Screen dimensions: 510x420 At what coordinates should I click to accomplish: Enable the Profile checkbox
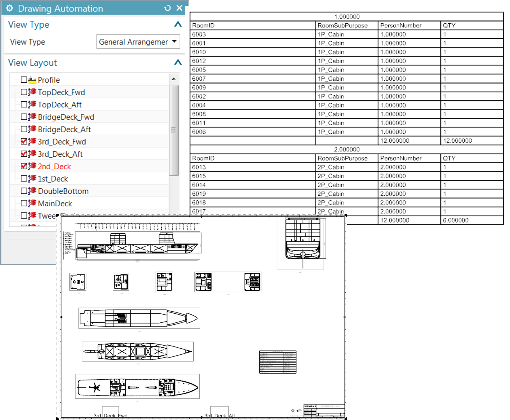(24, 80)
